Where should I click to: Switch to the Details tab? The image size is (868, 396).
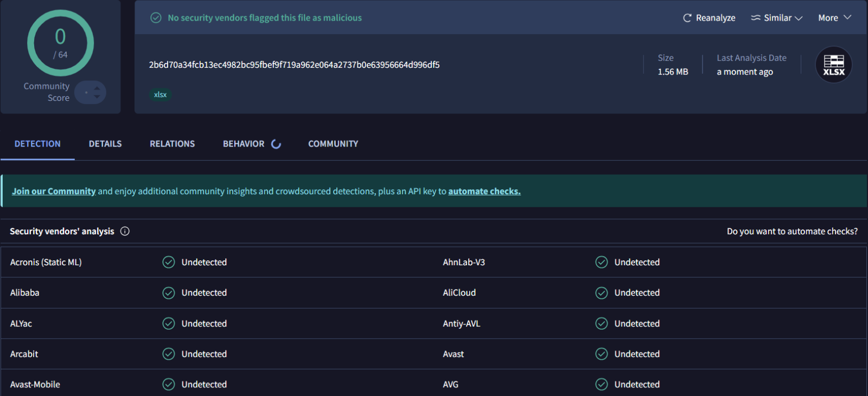click(x=105, y=144)
